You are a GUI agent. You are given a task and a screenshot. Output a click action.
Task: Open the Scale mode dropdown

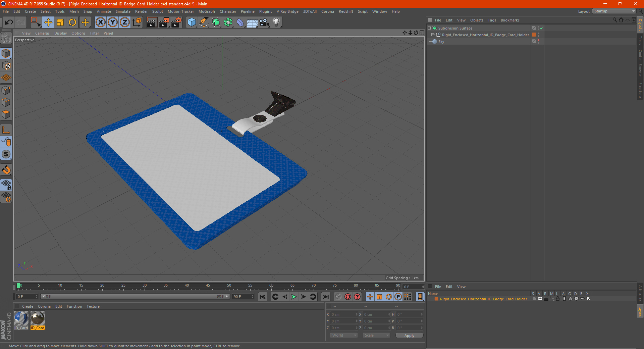(x=376, y=335)
